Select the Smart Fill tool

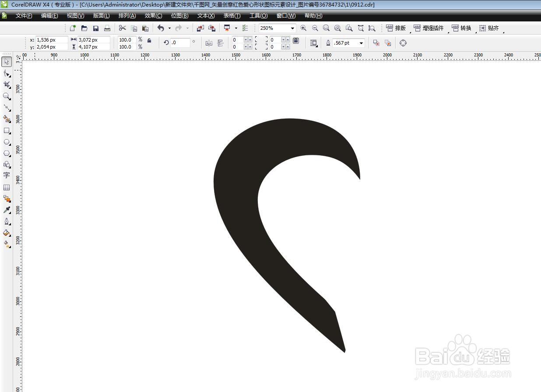pos(7,119)
